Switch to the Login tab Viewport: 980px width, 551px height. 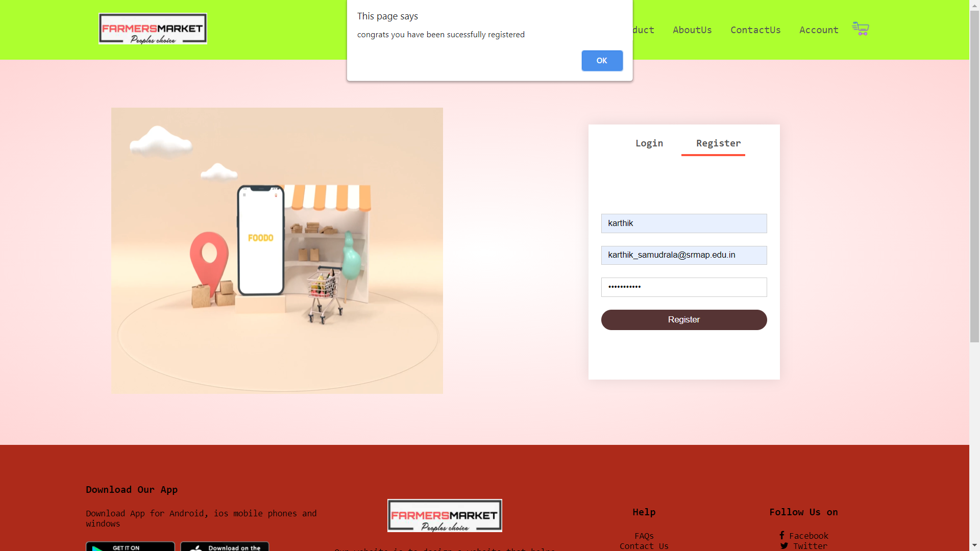pos(649,143)
